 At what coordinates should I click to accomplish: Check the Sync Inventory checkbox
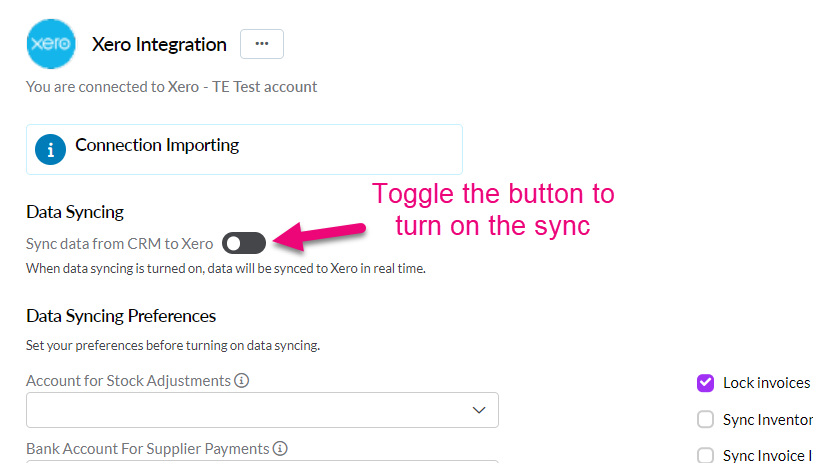click(705, 419)
